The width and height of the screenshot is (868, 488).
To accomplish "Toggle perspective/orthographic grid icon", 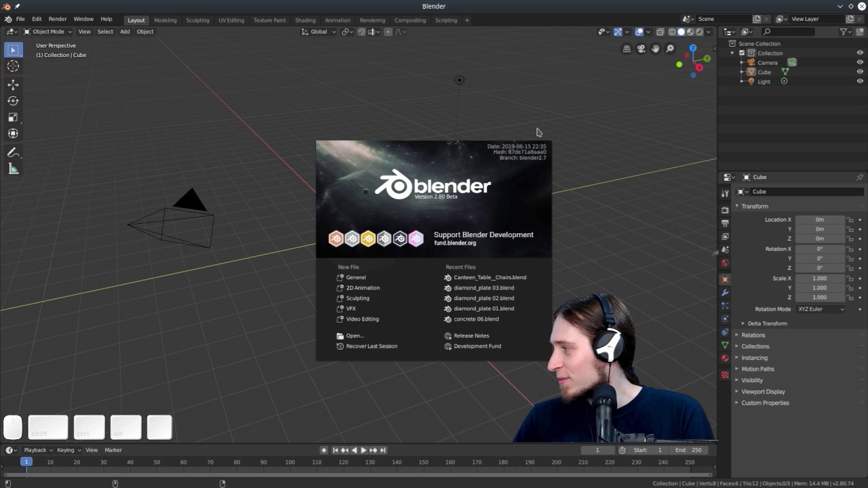I will (x=627, y=49).
